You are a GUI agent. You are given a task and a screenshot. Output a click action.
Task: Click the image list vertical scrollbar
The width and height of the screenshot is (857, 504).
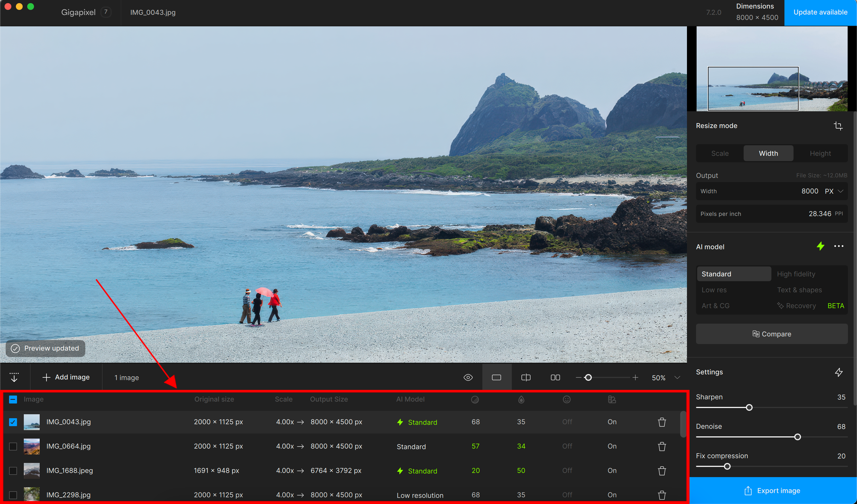pos(683,424)
